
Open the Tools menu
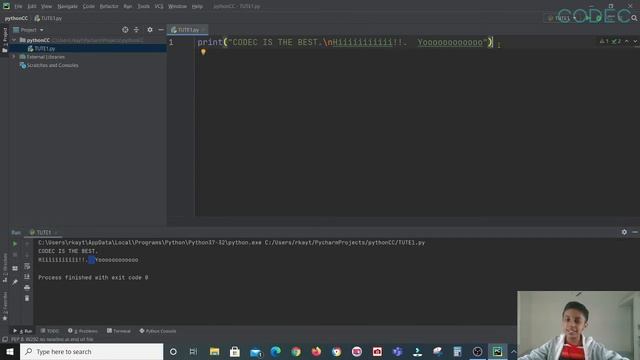coord(143,7)
